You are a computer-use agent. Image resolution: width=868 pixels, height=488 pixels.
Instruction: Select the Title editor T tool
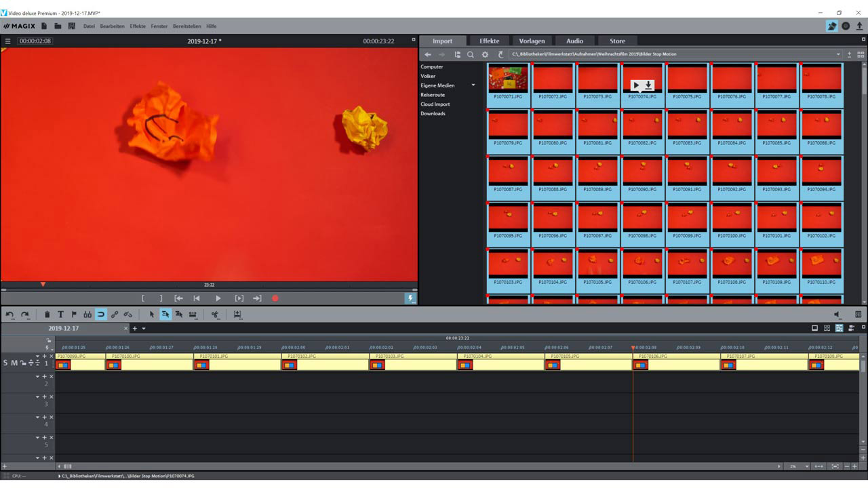pyautogui.click(x=60, y=314)
